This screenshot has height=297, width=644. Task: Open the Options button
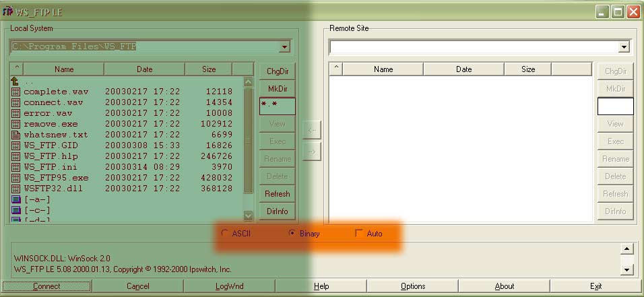(413, 286)
